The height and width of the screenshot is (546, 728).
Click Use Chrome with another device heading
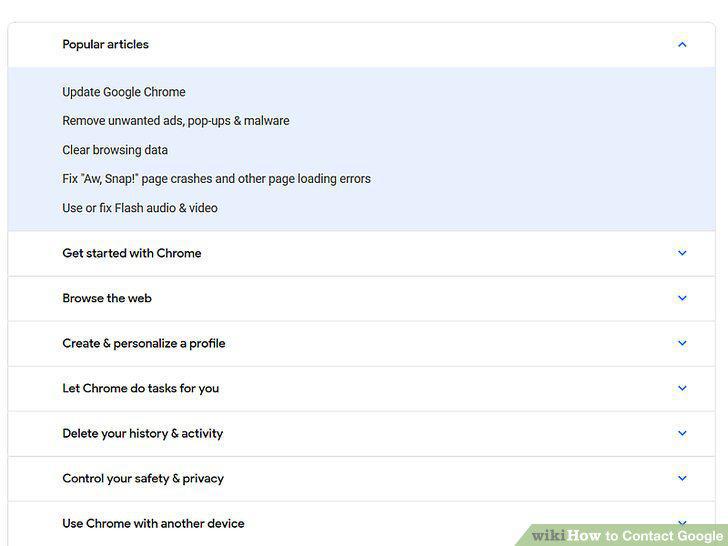pyautogui.click(x=153, y=524)
